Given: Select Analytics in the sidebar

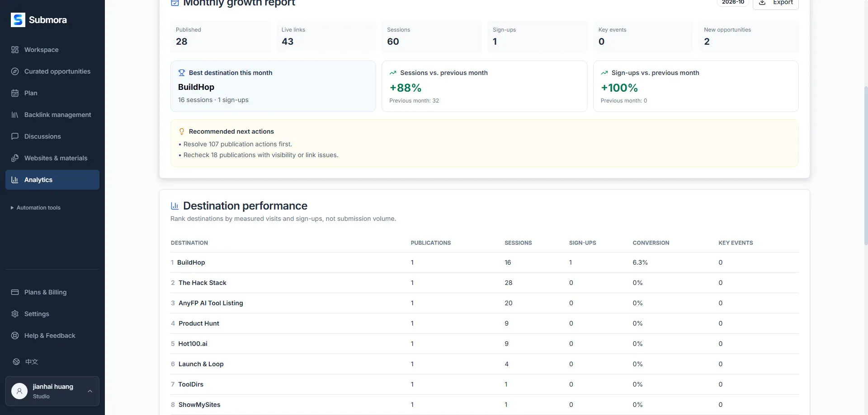Looking at the screenshot, I should 52,180.
